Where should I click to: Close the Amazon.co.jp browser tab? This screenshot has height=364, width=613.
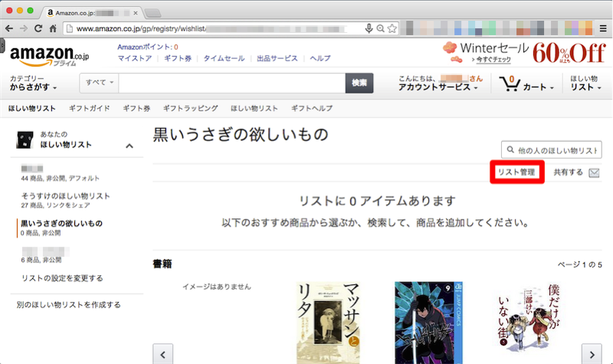pyautogui.click(x=136, y=13)
